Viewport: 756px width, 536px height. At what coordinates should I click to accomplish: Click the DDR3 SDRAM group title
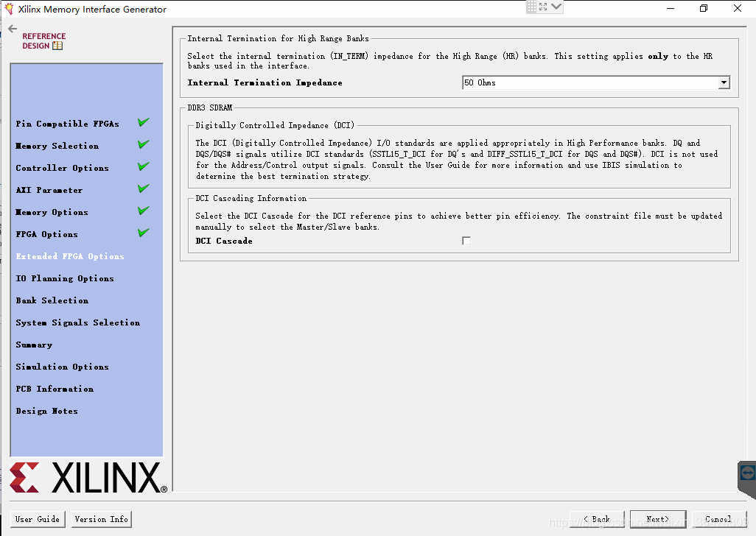click(x=210, y=108)
